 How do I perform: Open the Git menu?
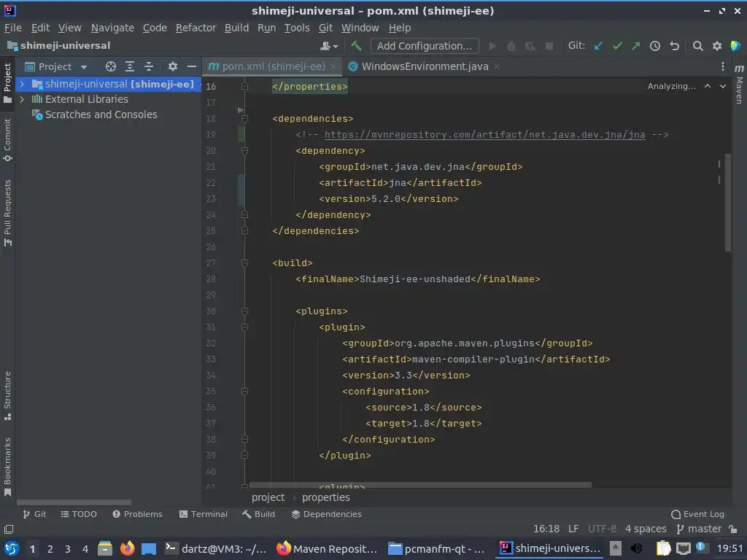click(325, 28)
